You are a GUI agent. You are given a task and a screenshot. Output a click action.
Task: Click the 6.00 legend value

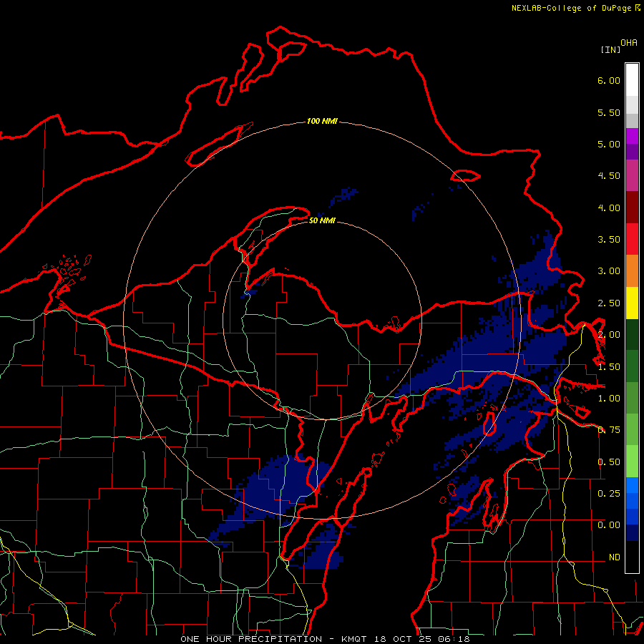pos(609,80)
